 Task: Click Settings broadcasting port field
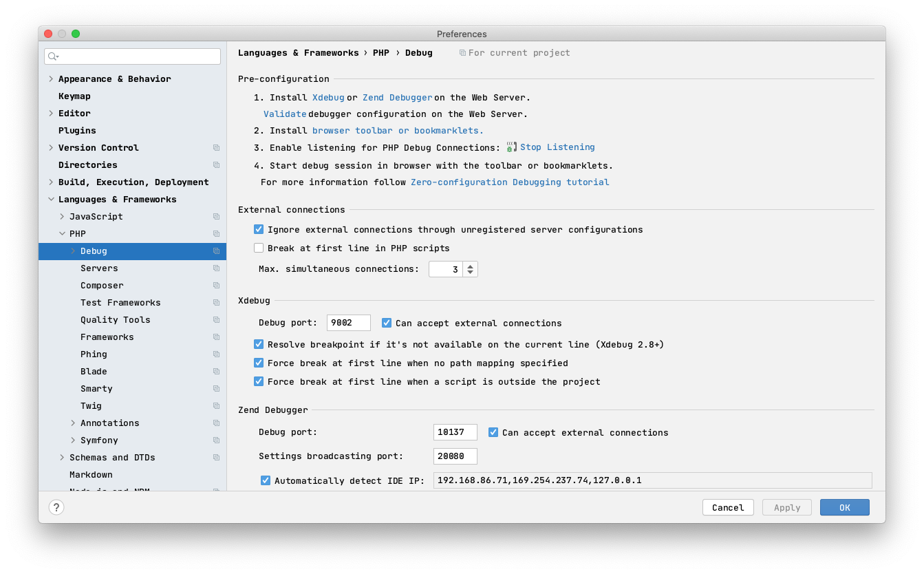click(455, 456)
